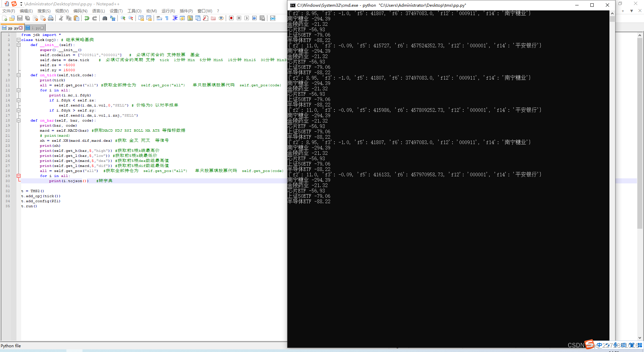Cut selection with the scissors icon
The height and width of the screenshot is (352, 644).
(x=61, y=18)
